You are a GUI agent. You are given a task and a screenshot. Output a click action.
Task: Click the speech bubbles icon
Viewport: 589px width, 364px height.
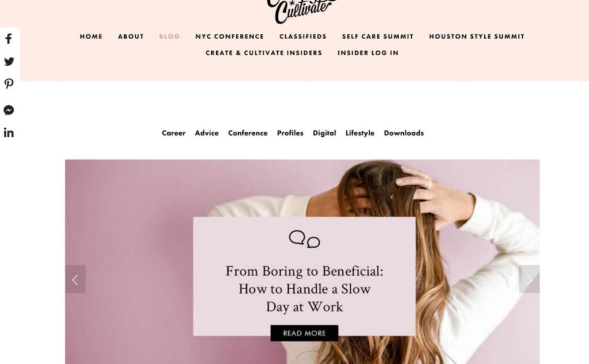coord(304,239)
